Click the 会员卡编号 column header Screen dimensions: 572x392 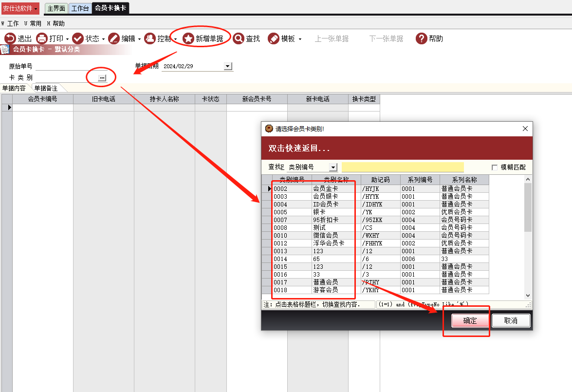coord(43,99)
